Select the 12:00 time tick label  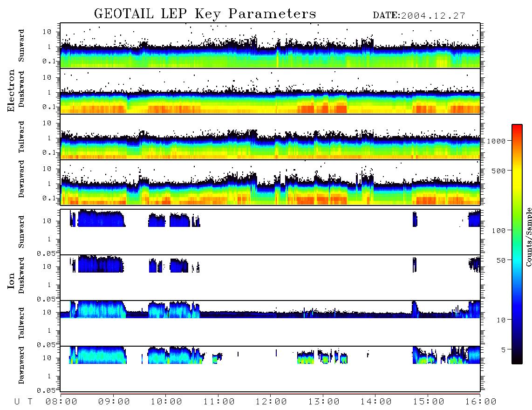click(x=271, y=402)
